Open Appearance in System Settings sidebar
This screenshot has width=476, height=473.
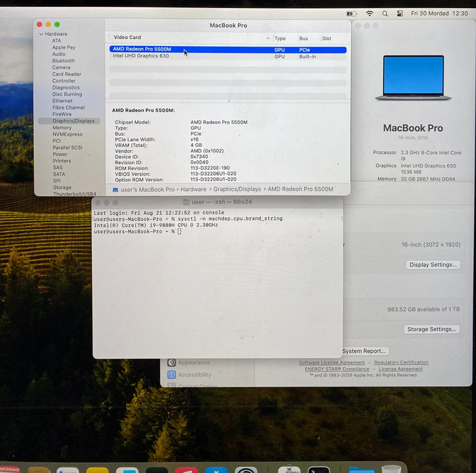pyautogui.click(x=188, y=363)
